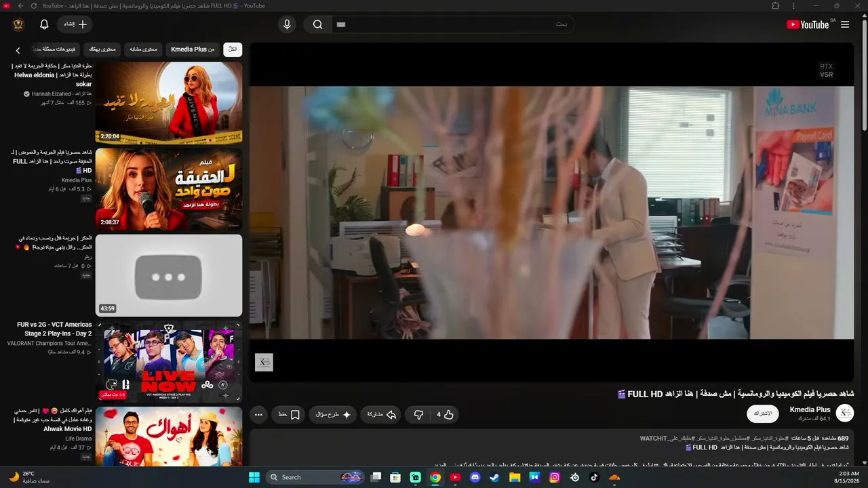
Task: Dislike the video with thumbs down
Action: point(418,415)
